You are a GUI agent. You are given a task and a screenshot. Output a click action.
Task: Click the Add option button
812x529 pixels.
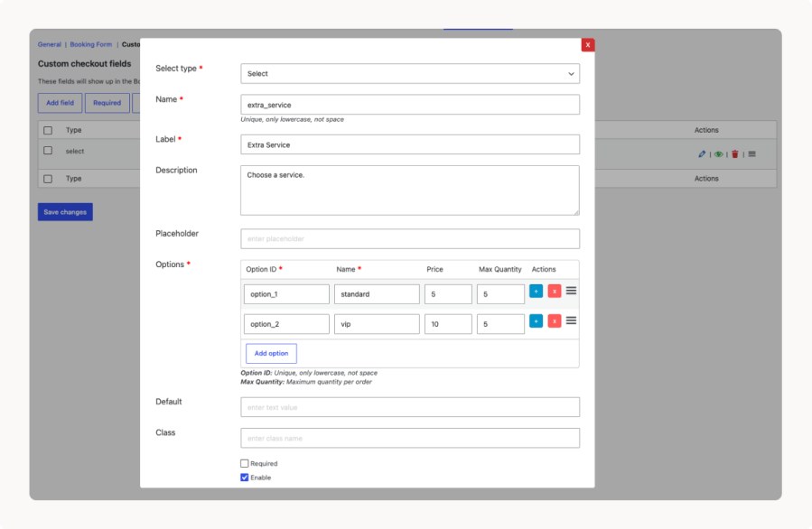click(271, 354)
